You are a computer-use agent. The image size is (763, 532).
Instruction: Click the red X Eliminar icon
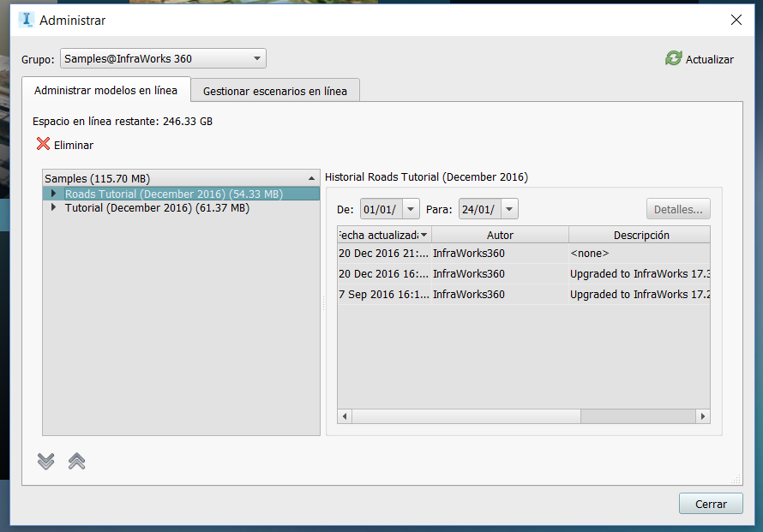tap(44, 144)
